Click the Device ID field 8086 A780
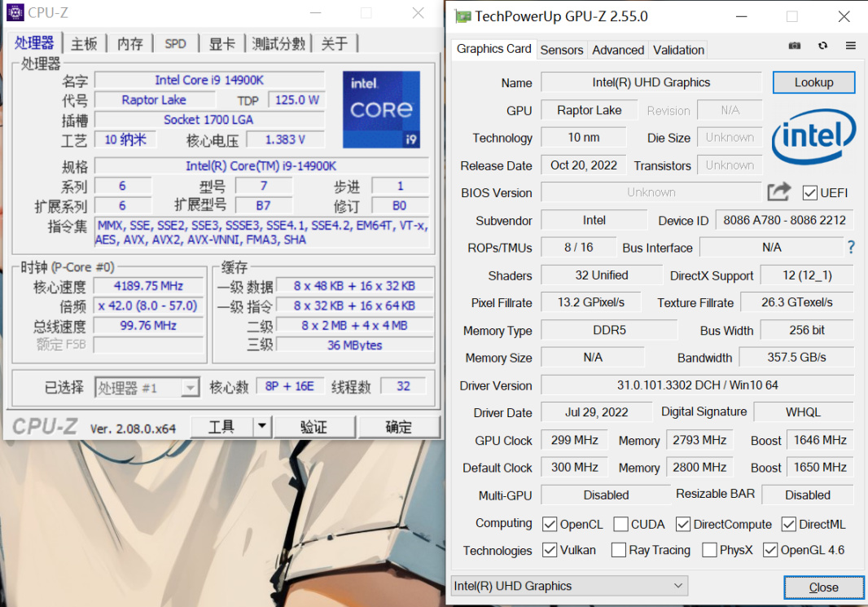Screen dimensions: 868x607 click(784, 220)
